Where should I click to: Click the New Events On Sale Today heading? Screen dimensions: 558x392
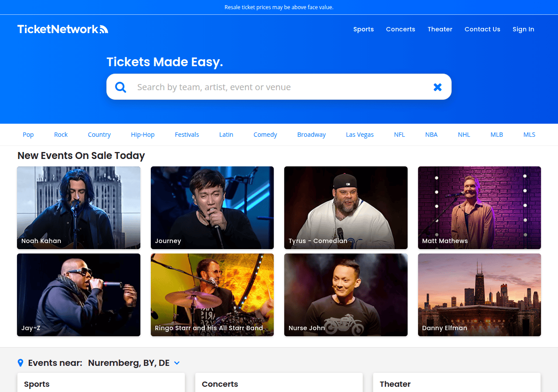click(x=81, y=155)
